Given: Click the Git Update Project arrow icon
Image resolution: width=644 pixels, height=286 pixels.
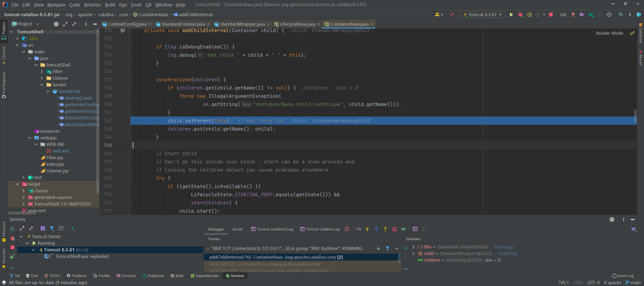Looking at the screenshot, I should pos(574,14).
